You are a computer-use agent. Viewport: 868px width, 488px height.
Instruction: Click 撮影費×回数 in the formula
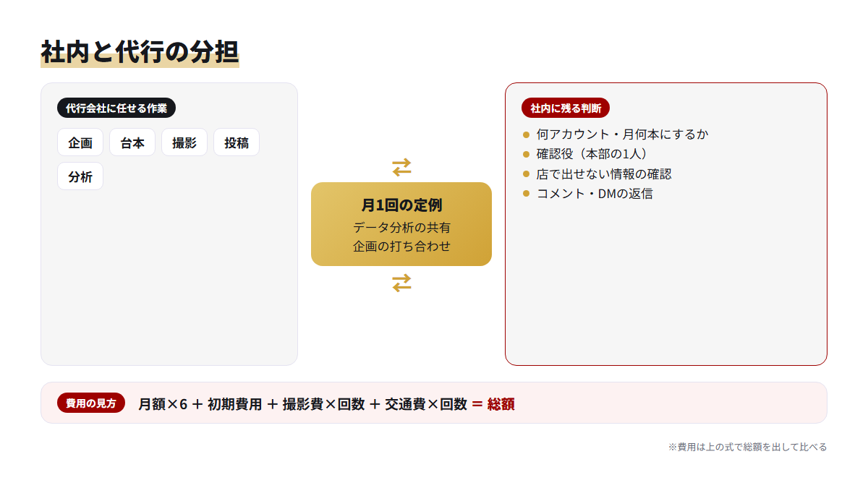tap(323, 404)
